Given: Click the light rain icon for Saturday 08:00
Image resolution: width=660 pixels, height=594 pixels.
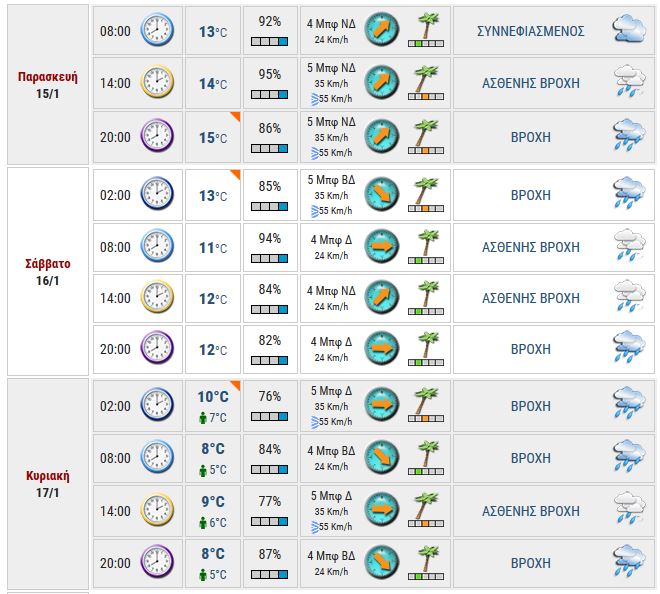Looking at the screenshot, I should coord(629,245).
